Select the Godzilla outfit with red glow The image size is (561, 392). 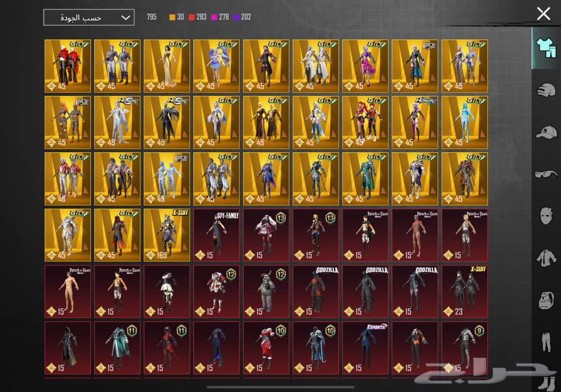pos(316,292)
